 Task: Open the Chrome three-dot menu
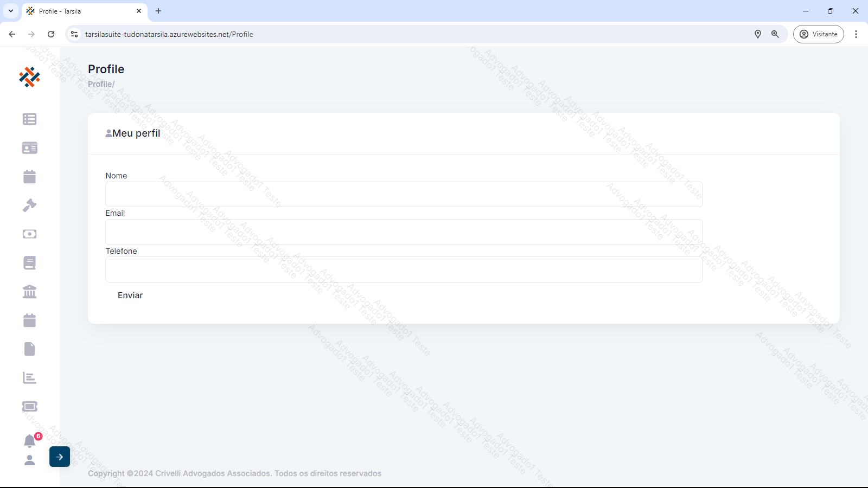pos(856,34)
